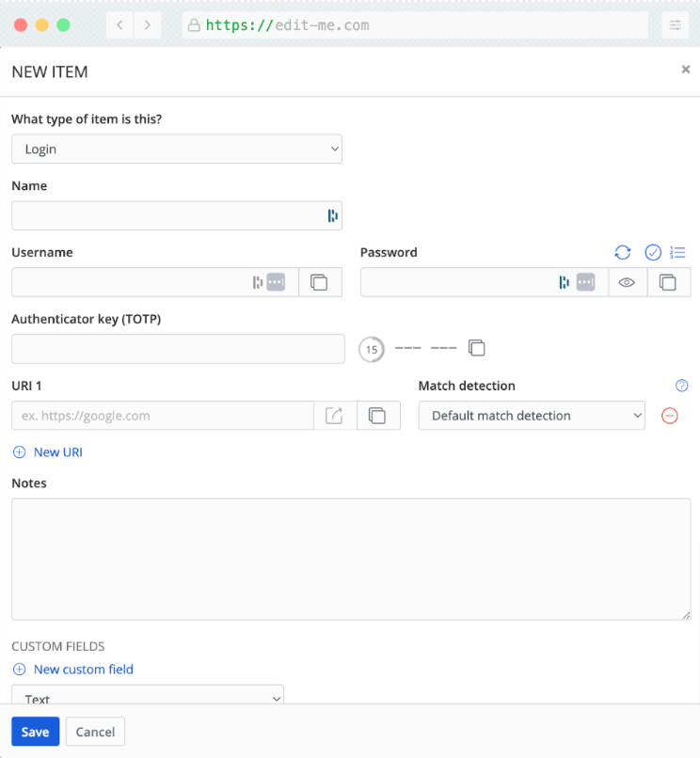Open the Default match detection dropdown
Viewport: 700px width, 758px height.
pos(532,416)
